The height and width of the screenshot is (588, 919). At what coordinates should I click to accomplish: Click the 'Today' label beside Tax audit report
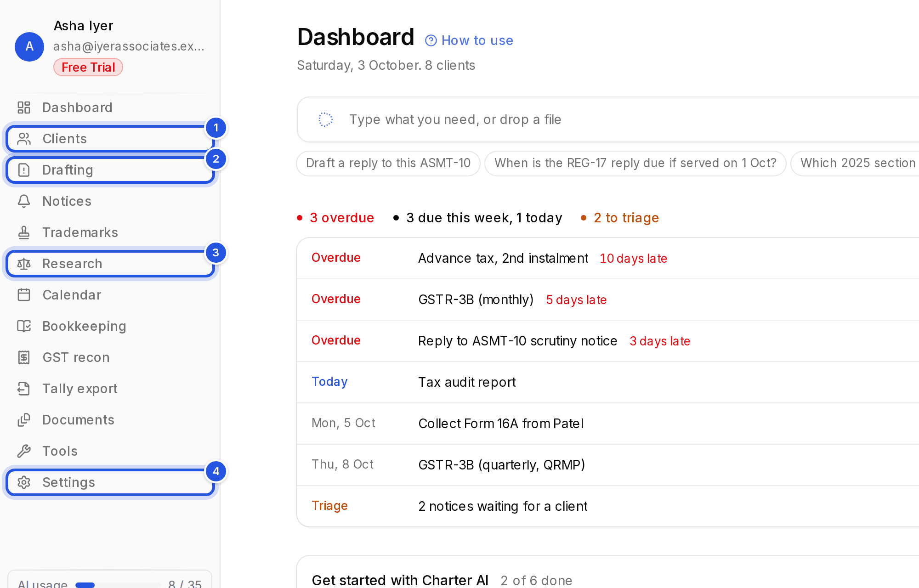329,382
